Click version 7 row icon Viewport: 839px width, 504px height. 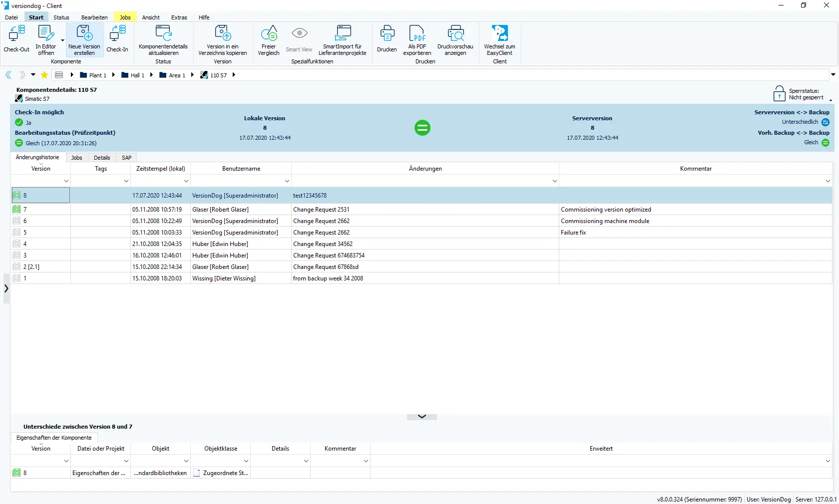coord(16,209)
